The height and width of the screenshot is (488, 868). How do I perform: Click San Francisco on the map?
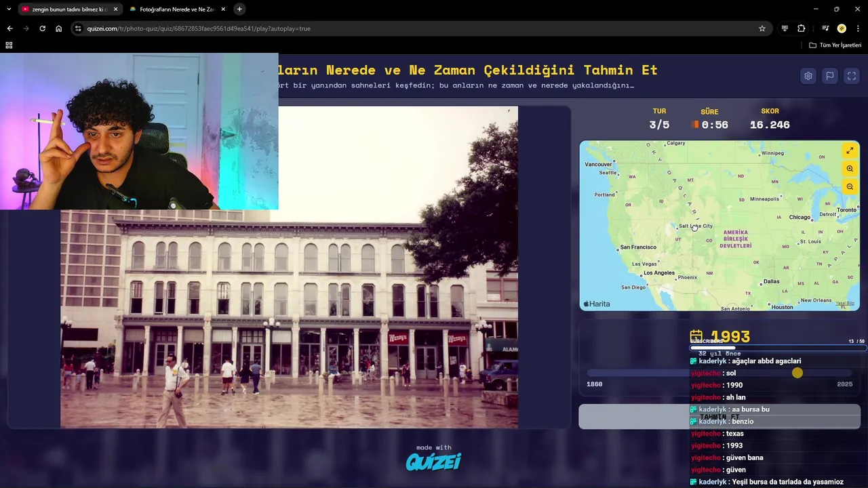[638, 247]
